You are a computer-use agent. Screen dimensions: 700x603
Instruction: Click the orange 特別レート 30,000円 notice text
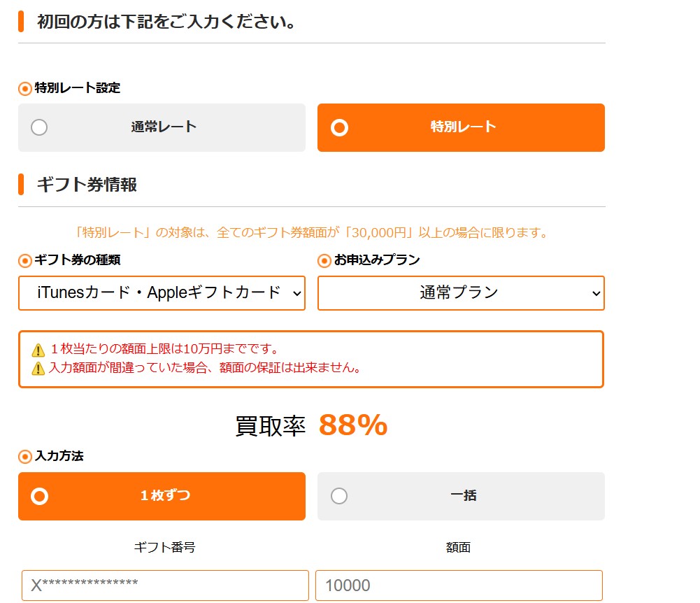pyautogui.click(x=311, y=232)
